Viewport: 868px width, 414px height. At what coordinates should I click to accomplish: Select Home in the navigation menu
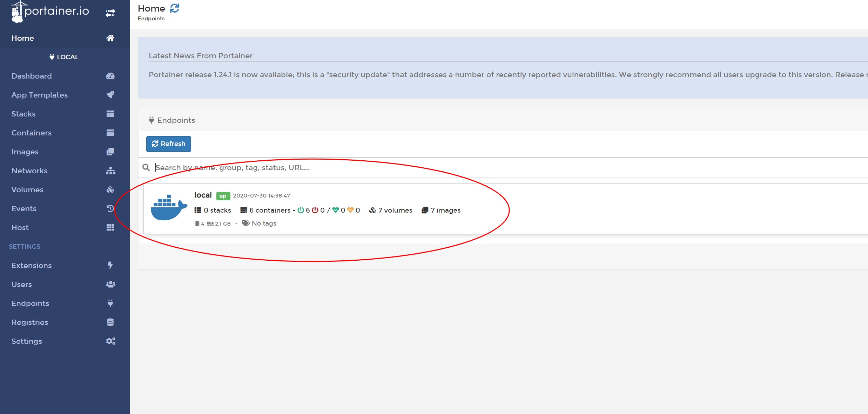(22, 38)
